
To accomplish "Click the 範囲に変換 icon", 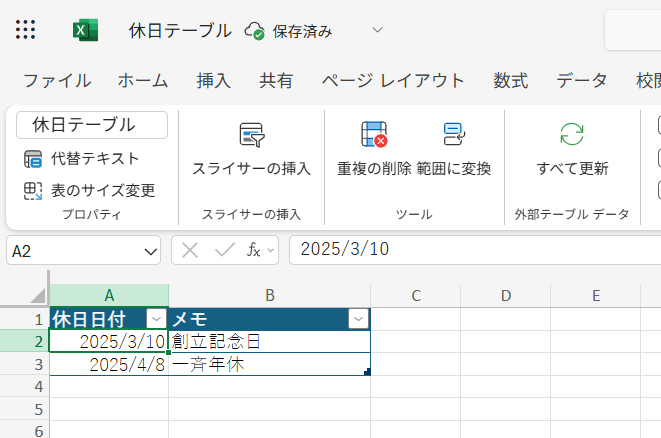I will point(454,134).
